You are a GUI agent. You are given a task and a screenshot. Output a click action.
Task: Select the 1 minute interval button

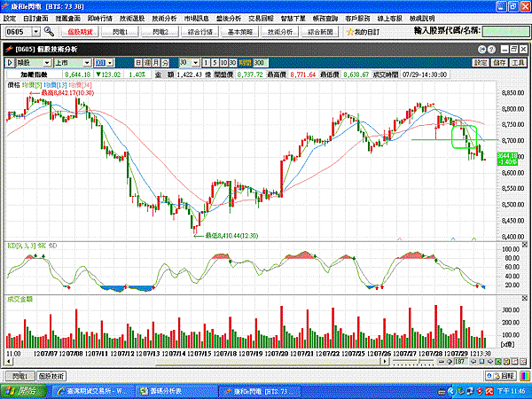click(206, 63)
